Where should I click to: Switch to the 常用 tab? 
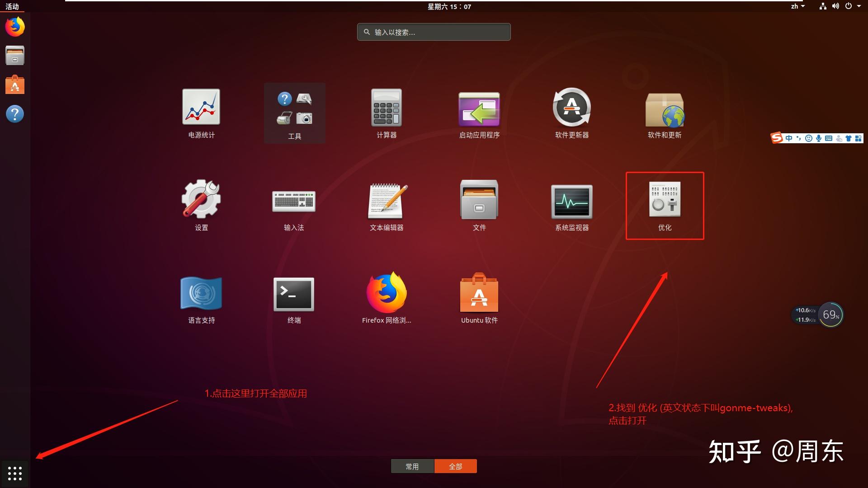pyautogui.click(x=412, y=466)
